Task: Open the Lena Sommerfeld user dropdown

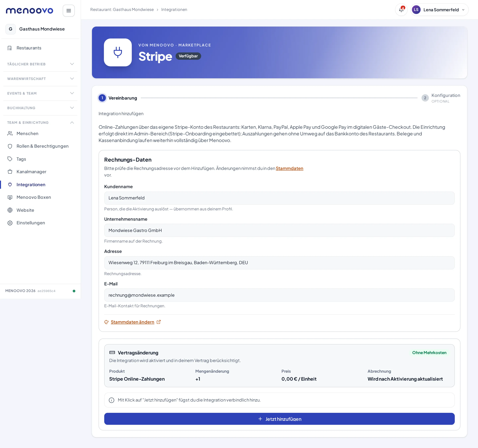Action: click(x=439, y=10)
